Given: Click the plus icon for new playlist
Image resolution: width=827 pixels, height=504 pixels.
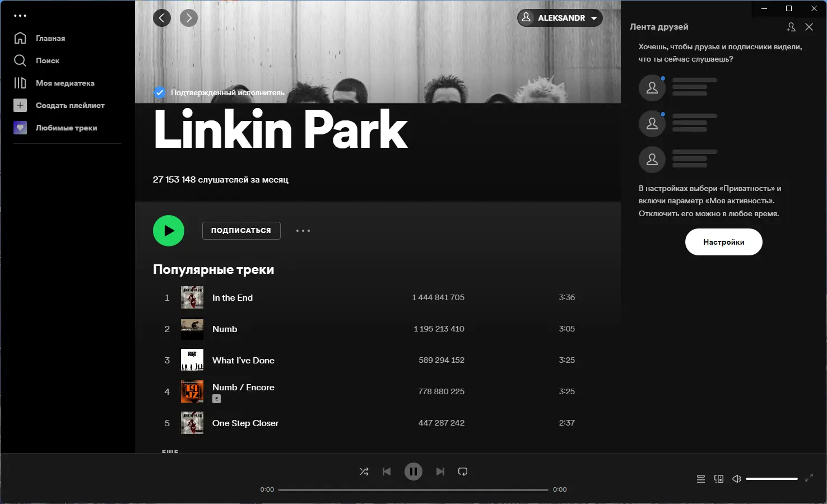Looking at the screenshot, I should 20,105.
